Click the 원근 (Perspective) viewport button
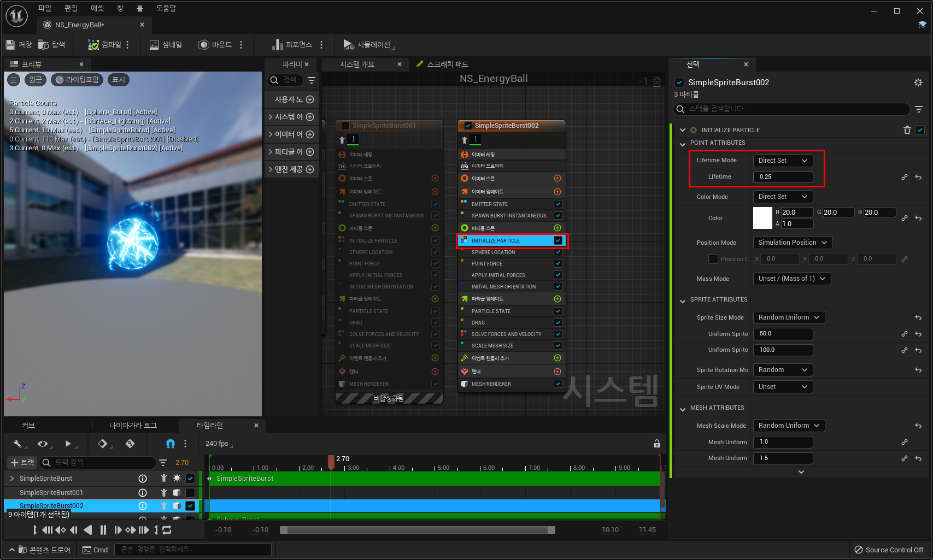The width and height of the screenshot is (933, 560). pyautogui.click(x=36, y=80)
